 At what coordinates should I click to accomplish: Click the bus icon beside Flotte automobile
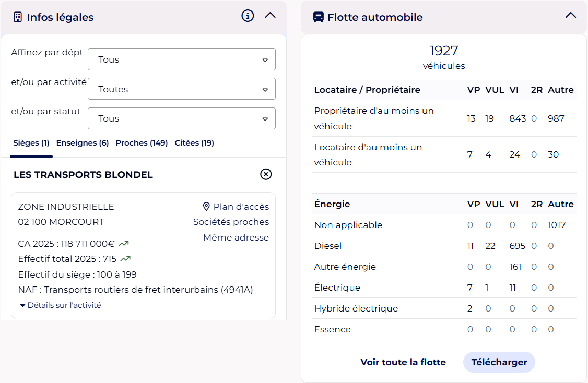[x=319, y=17]
